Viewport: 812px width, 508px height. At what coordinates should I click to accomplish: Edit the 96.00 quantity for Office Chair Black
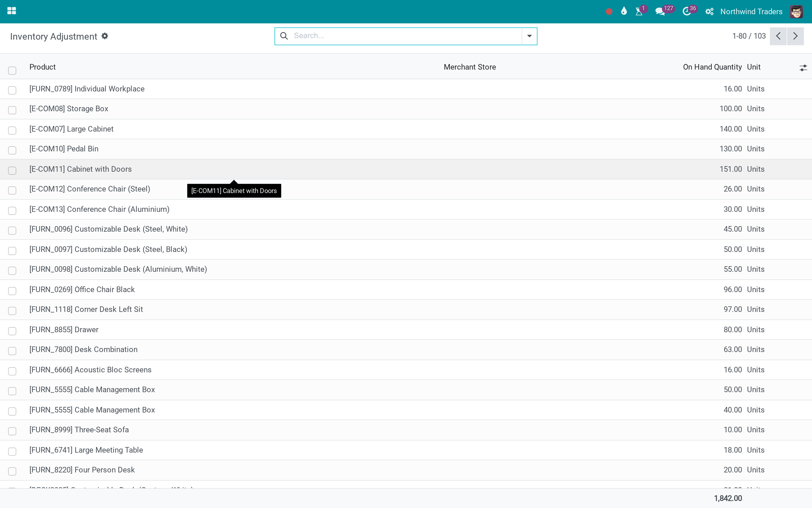[x=733, y=290]
